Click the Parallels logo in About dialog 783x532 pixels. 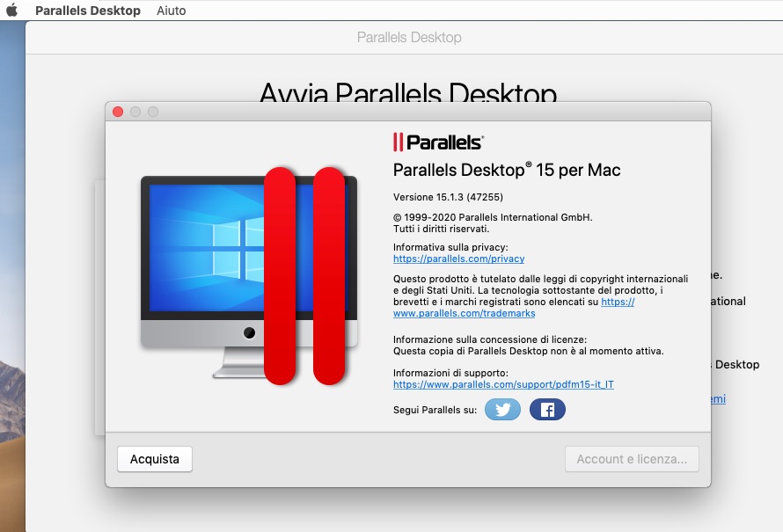pos(438,142)
